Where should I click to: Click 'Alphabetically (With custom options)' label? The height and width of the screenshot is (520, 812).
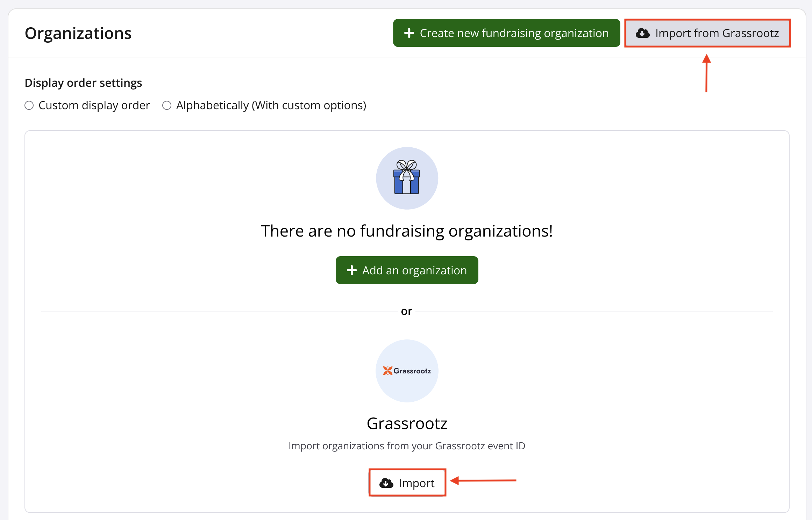pyautogui.click(x=271, y=105)
